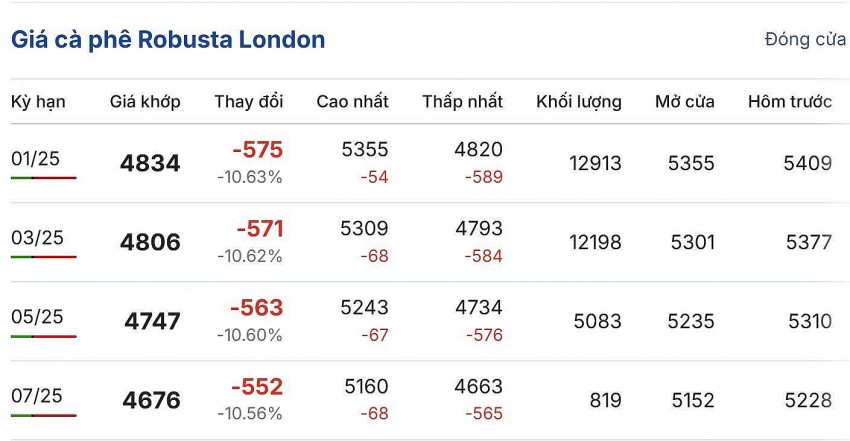This screenshot has width=850, height=441.
Task: Select the "Kỳ hạn" column header
Action: coord(39,102)
